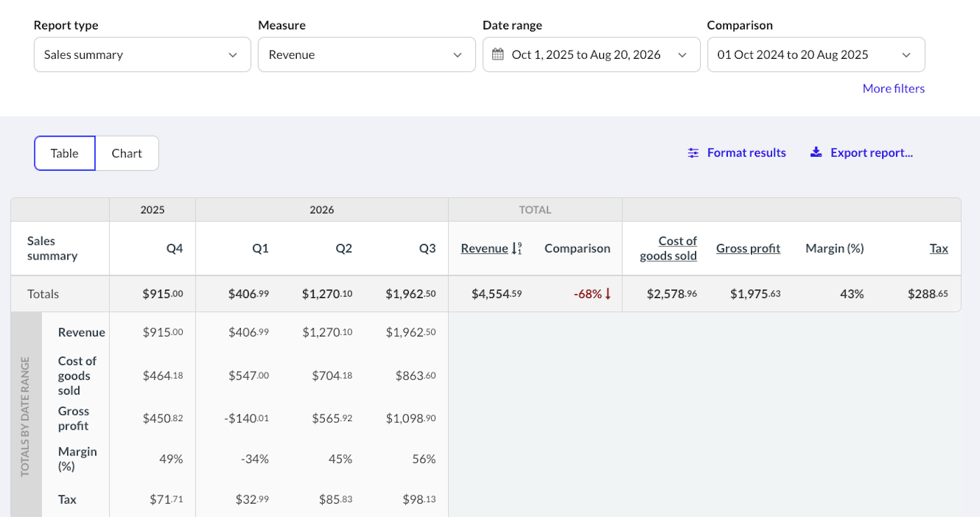Click the Cost of goods sold row label
Viewport: 980px width, 517px height.
click(77, 376)
